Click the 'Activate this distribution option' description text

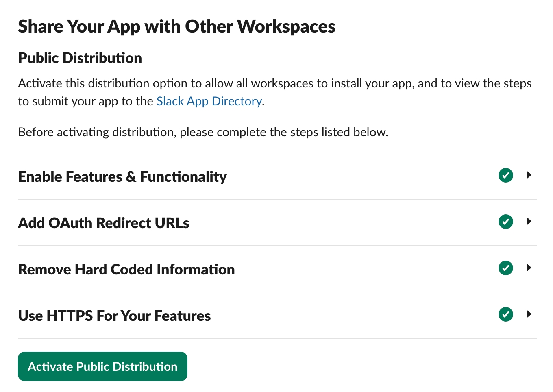pyautogui.click(x=274, y=84)
